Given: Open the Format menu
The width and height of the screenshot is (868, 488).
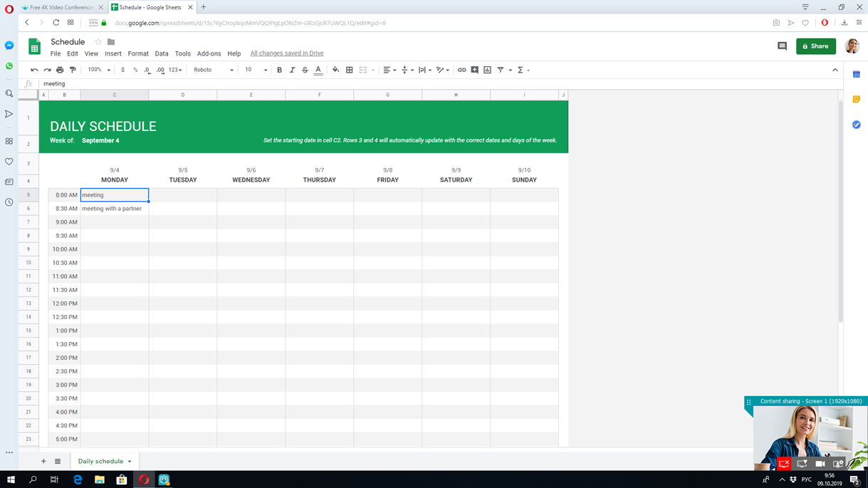Looking at the screenshot, I should [x=137, y=53].
